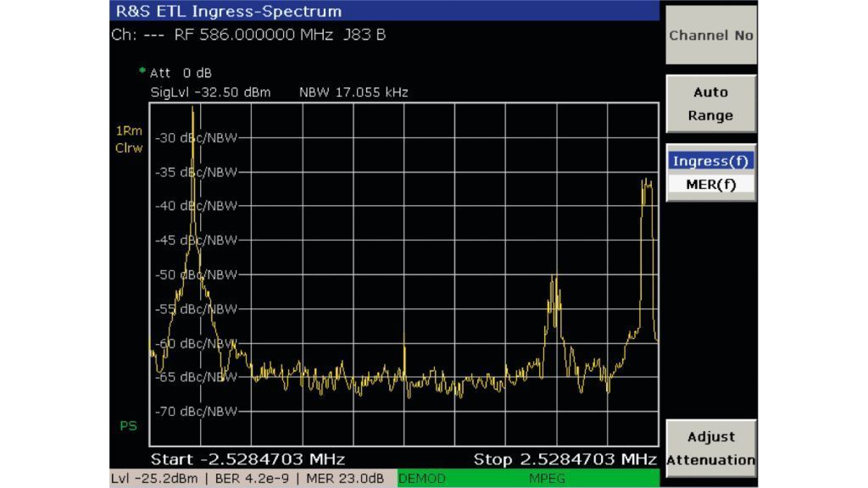Click the green asterisk next to Att
The image size is (868, 488).
[x=142, y=73]
